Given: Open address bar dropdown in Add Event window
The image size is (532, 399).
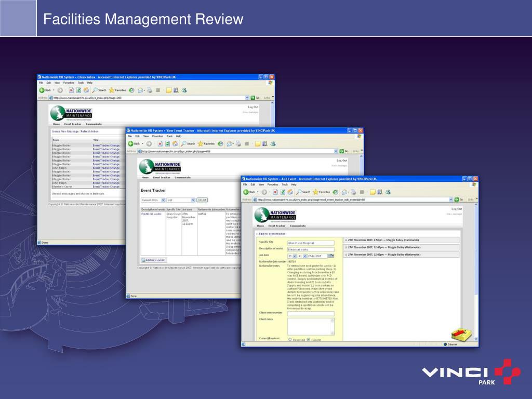Looking at the screenshot, I should pos(451,199).
